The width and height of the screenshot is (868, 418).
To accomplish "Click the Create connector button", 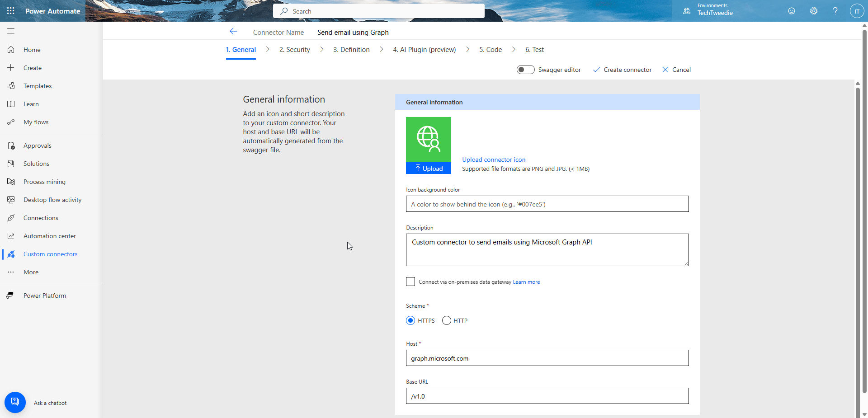I will coord(622,70).
